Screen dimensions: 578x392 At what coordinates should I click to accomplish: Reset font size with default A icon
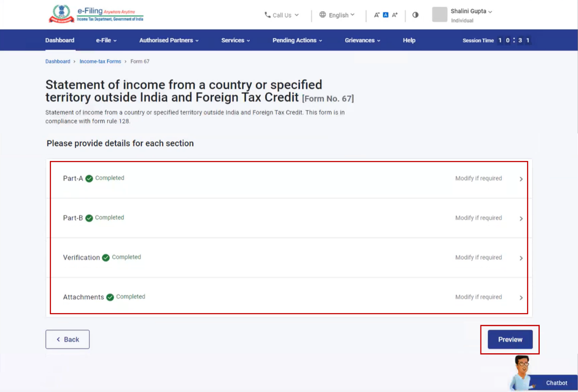coord(386,15)
